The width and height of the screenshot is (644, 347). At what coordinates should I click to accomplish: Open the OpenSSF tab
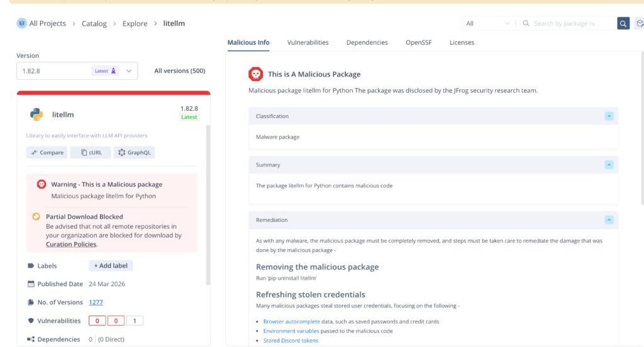pyautogui.click(x=418, y=43)
